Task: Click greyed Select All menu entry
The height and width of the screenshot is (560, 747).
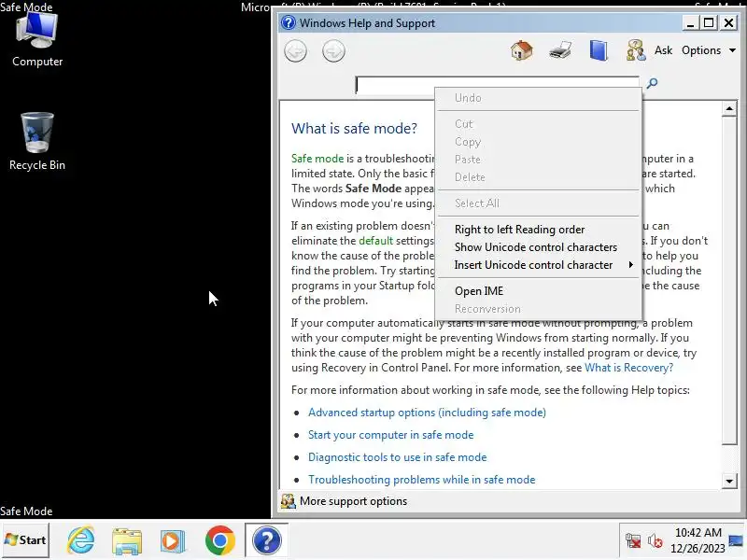Action: tap(539, 203)
